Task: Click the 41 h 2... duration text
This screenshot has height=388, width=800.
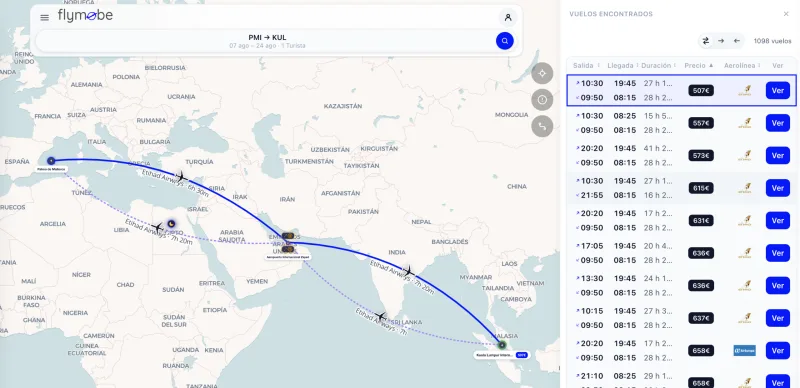Action: coord(658,149)
